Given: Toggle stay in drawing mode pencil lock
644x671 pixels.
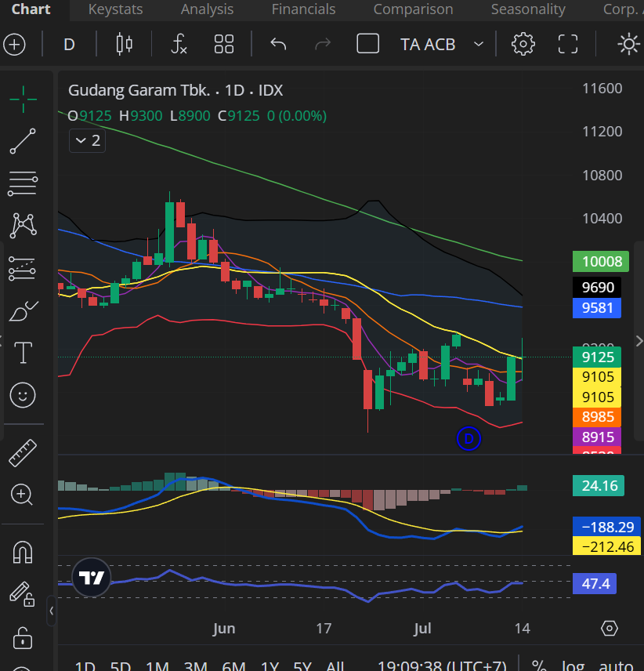Looking at the screenshot, I should (x=22, y=594).
